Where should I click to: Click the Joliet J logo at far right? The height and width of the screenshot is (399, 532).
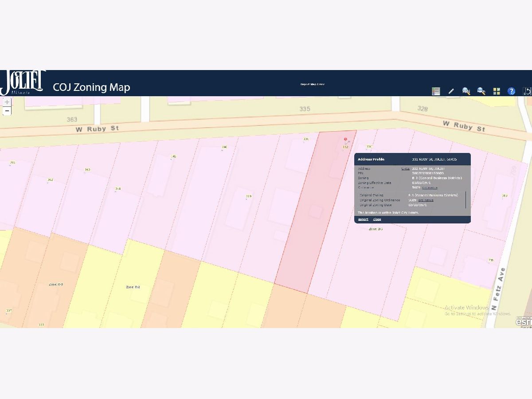coord(527,91)
